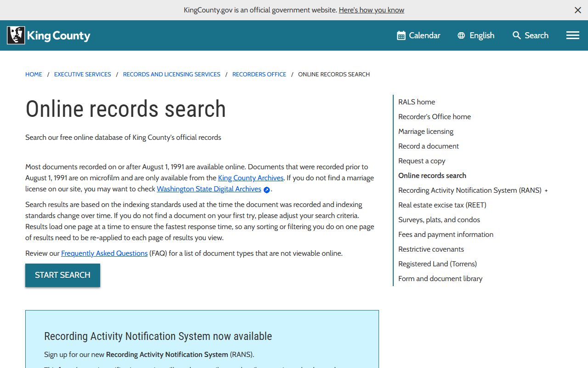Viewport: 588px width, 368px height.
Task: Open the English language selector
Action: point(476,35)
